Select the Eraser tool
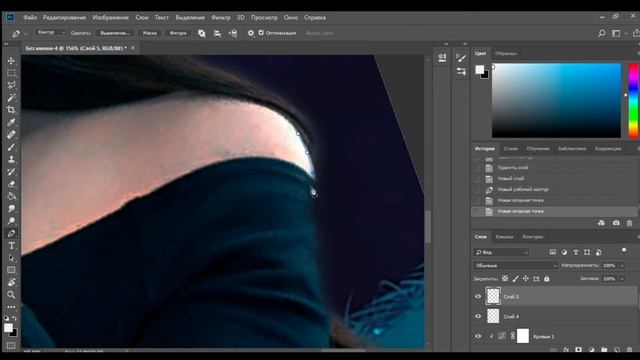This screenshot has width=640, height=360. (11, 184)
